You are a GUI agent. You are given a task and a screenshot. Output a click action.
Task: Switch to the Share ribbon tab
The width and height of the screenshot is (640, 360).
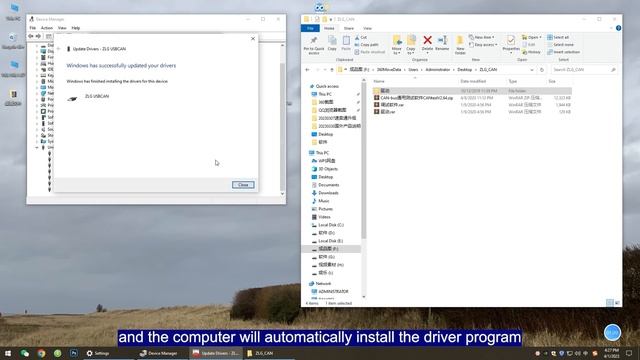click(x=349, y=28)
